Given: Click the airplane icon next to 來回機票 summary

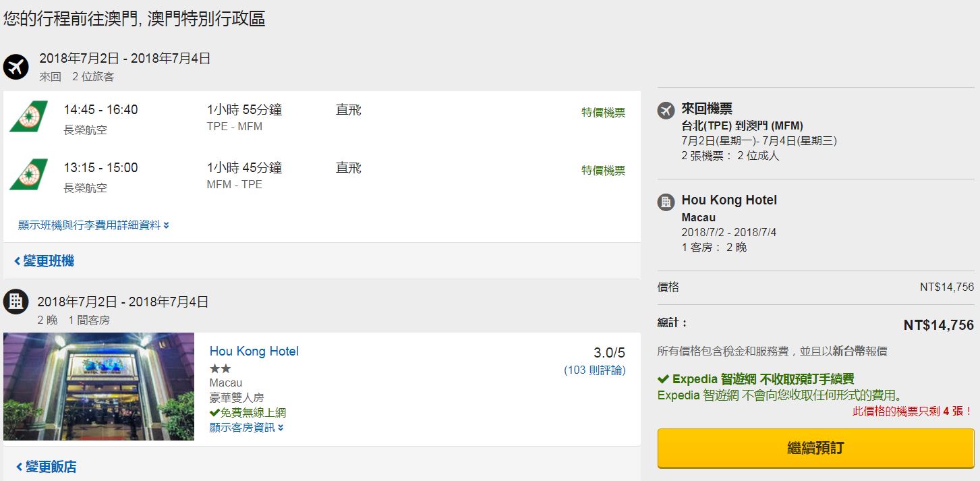Looking at the screenshot, I should coord(666,110).
